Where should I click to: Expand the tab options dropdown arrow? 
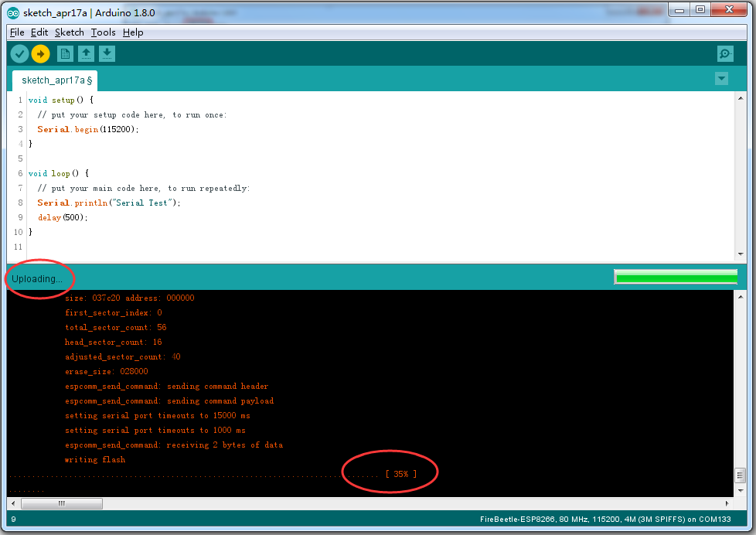pyautogui.click(x=721, y=78)
